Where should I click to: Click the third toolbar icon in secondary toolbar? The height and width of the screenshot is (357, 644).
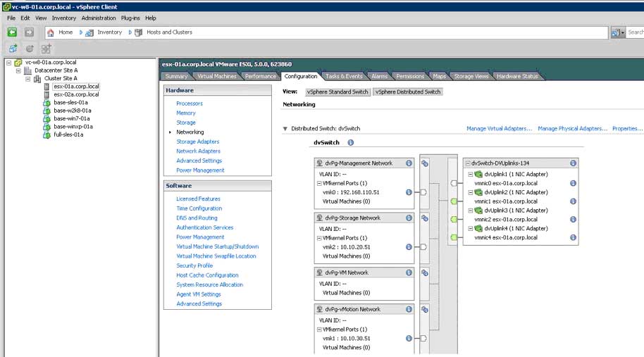tap(46, 49)
